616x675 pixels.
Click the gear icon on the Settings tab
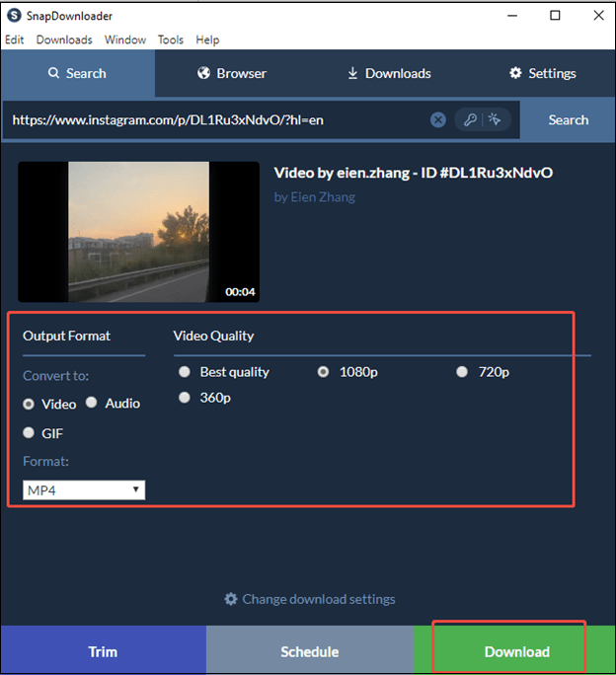(515, 73)
